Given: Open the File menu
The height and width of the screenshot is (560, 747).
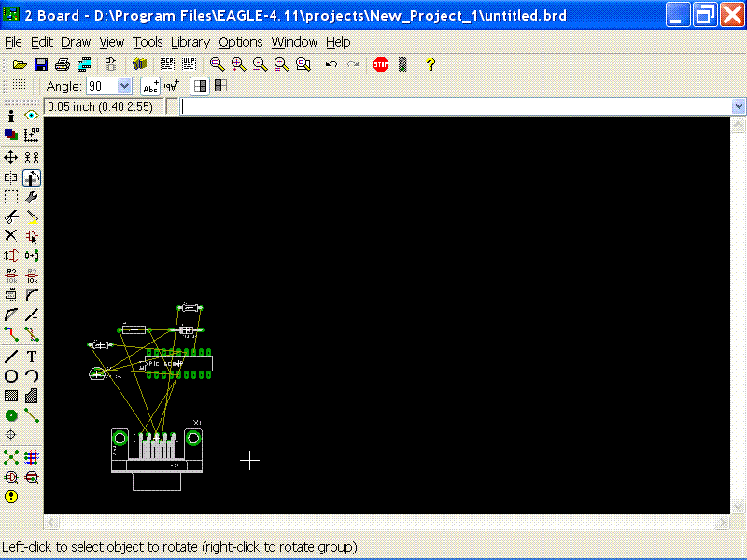Looking at the screenshot, I should [13, 42].
